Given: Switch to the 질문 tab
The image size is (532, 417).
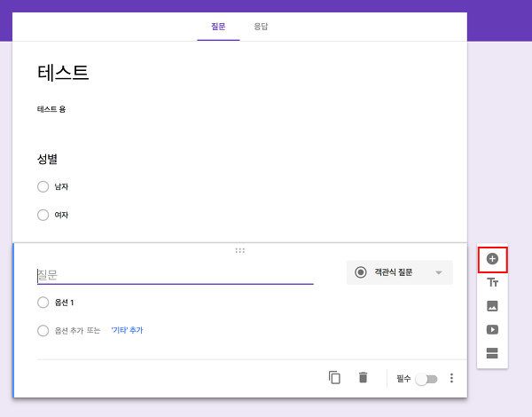Looking at the screenshot, I should click(x=218, y=27).
